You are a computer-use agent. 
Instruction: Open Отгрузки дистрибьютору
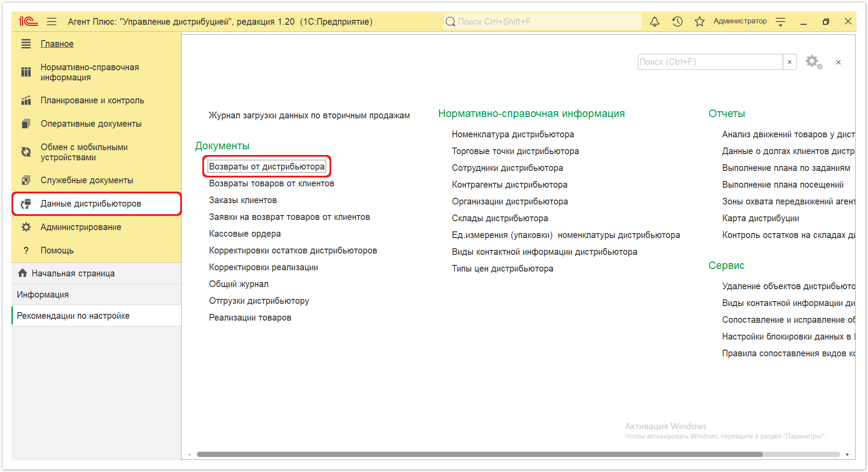click(x=259, y=301)
